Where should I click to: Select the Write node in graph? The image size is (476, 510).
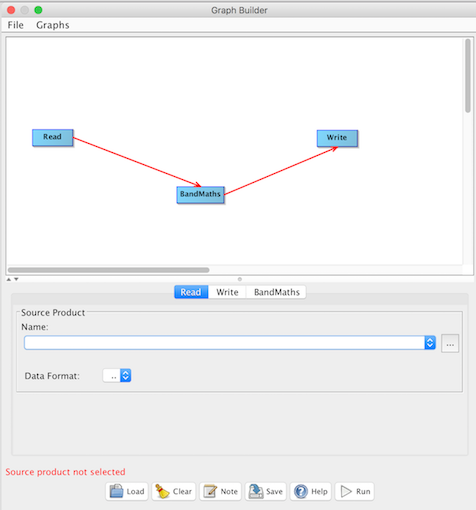(337, 138)
